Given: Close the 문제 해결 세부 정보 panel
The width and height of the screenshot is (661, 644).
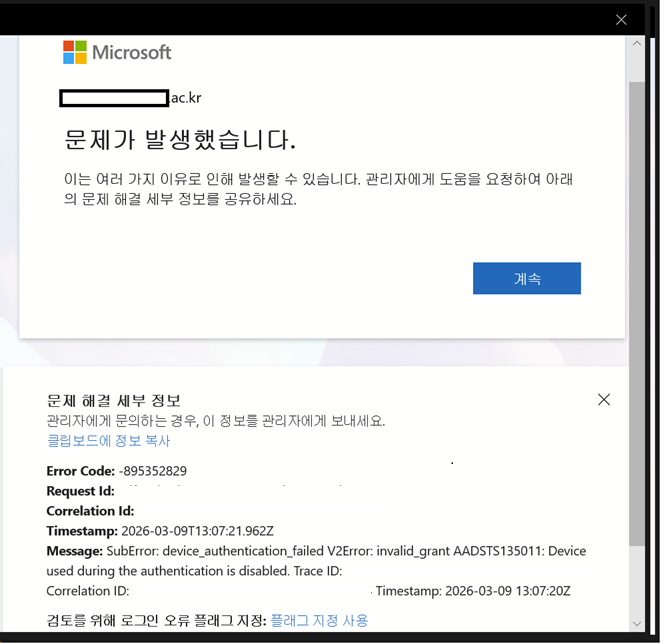Looking at the screenshot, I should (604, 400).
